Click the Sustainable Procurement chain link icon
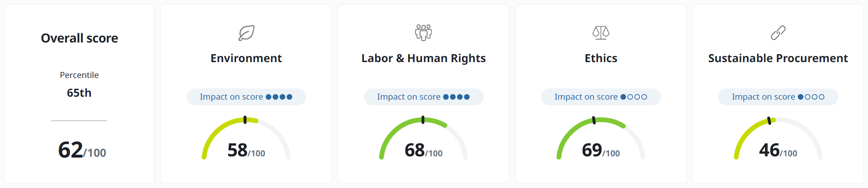This screenshot has width=868, height=188. [778, 33]
